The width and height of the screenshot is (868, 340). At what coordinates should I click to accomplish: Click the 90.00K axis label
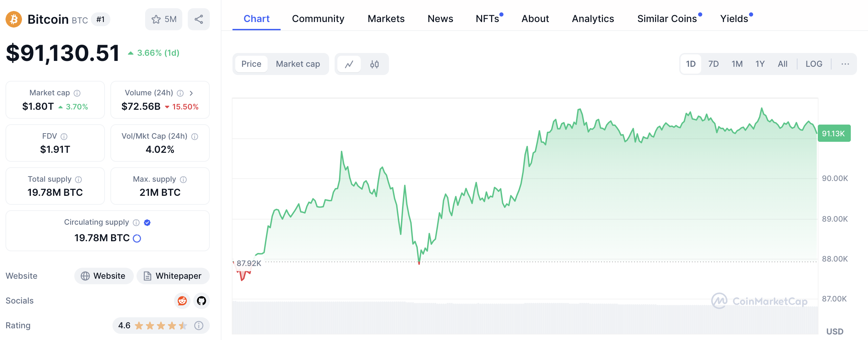coord(835,179)
